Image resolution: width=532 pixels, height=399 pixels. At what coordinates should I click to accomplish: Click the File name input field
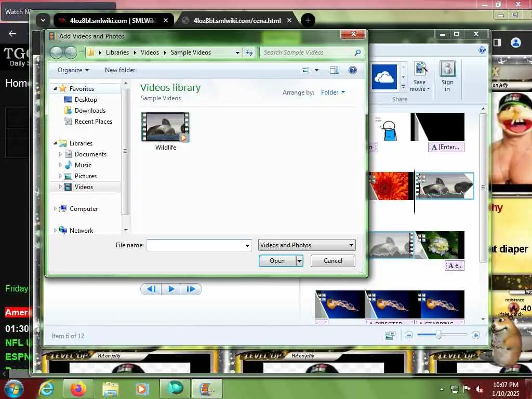tap(199, 245)
